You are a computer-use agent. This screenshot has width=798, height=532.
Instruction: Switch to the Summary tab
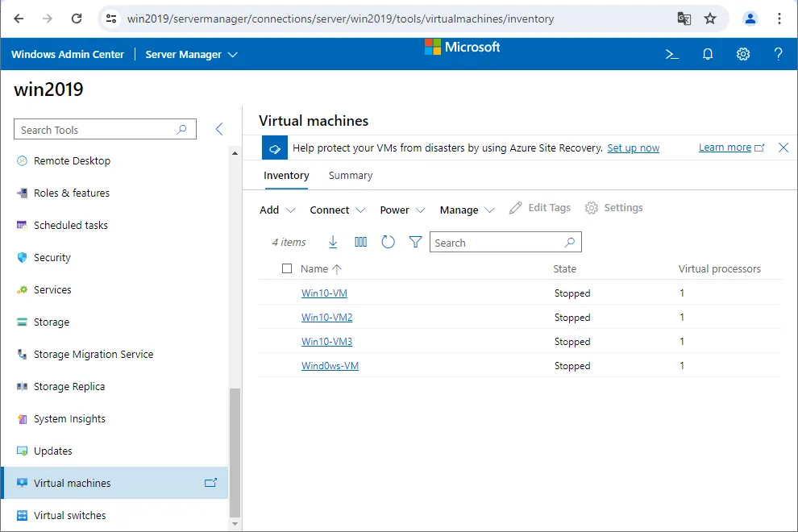(351, 176)
